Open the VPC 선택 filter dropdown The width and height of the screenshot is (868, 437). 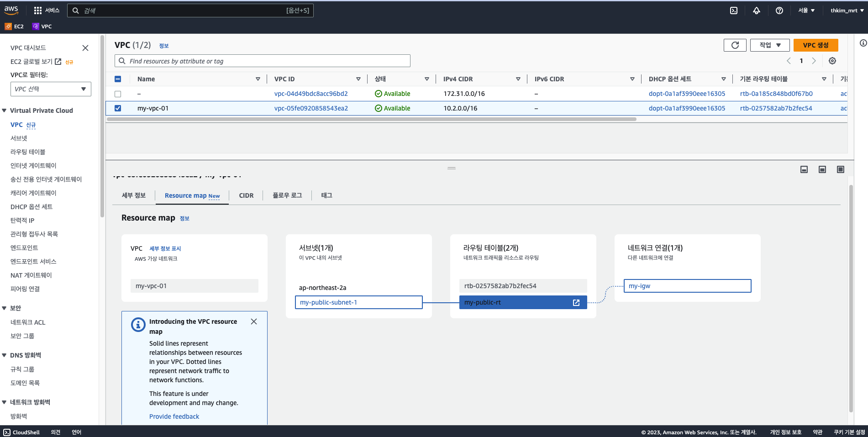51,89
